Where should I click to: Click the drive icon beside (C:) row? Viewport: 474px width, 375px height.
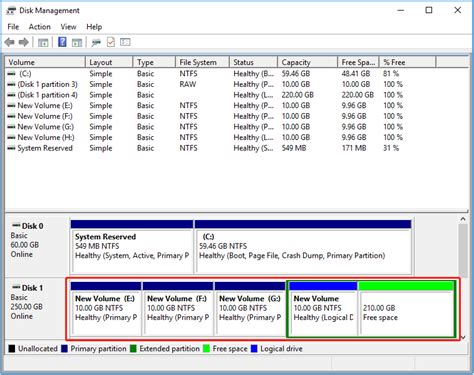click(x=11, y=73)
